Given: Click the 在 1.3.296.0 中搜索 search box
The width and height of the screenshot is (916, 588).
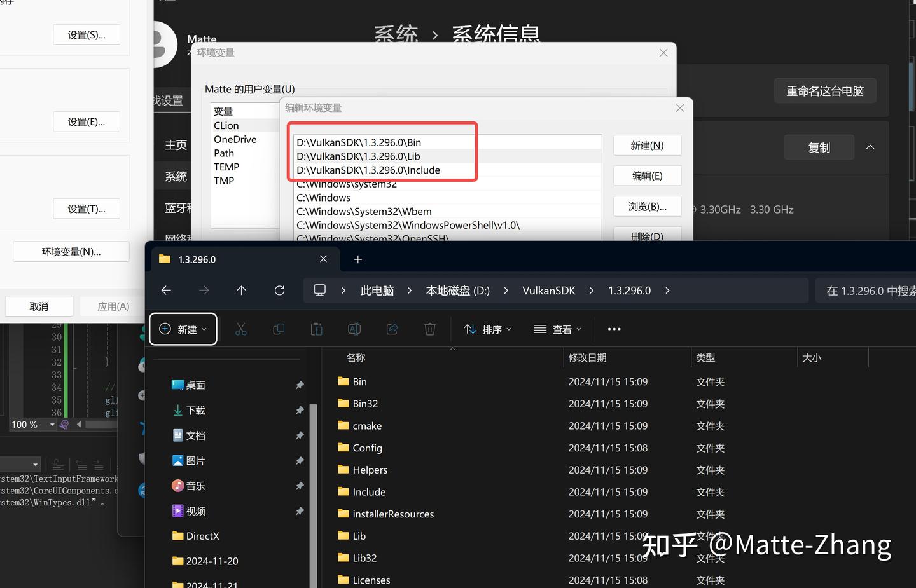Looking at the screenshot, I should 870,291.
